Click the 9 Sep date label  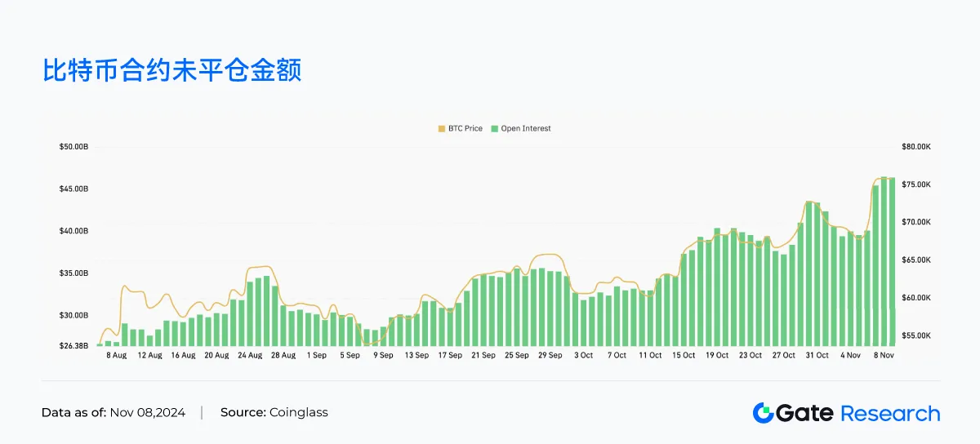click(383, 356)
